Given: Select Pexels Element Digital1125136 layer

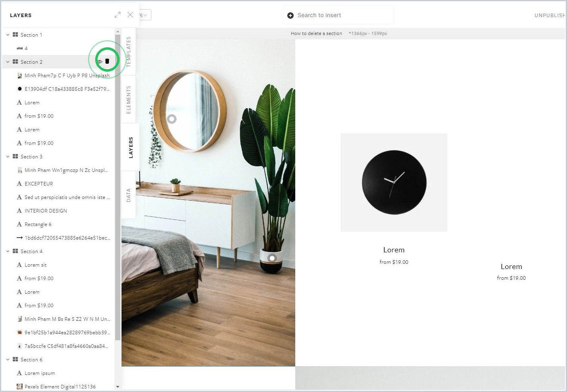Looking at the screenshot, I should coord(58,386).
